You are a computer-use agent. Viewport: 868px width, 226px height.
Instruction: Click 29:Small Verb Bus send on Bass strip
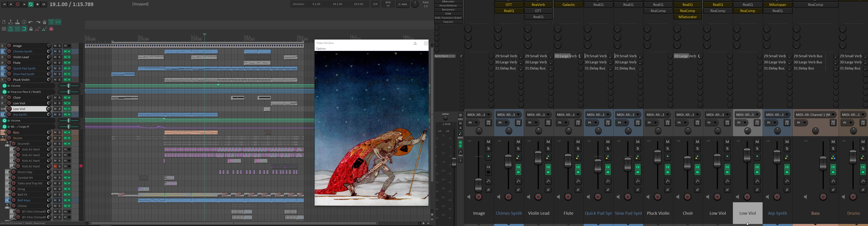point(808,56)
